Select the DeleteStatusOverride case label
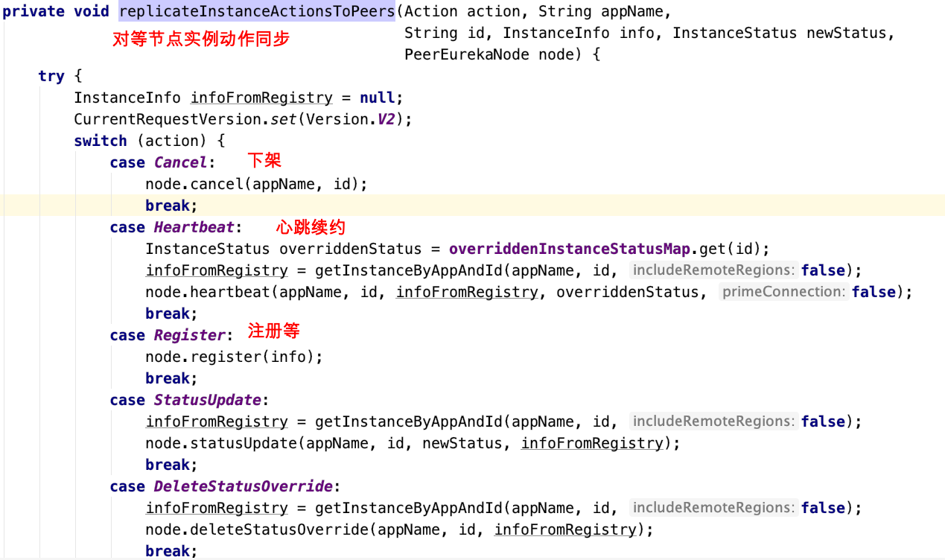Image resolution: width=945 pixels, height=560 pixels. 243,486
